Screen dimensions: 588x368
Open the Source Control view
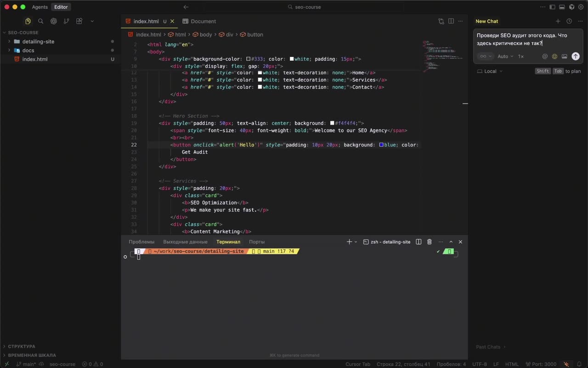tap(67, 21)
